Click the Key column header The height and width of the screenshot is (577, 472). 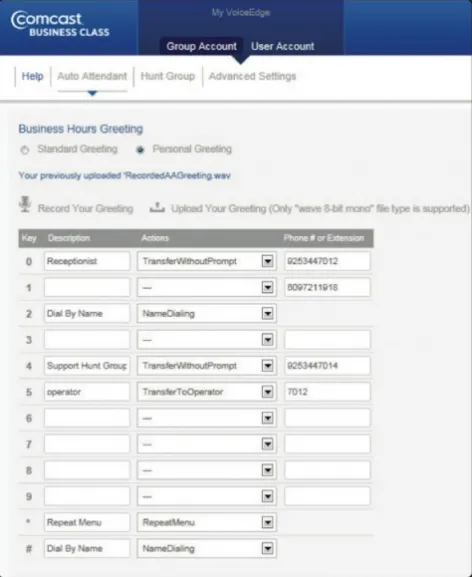tap(29, 238)
